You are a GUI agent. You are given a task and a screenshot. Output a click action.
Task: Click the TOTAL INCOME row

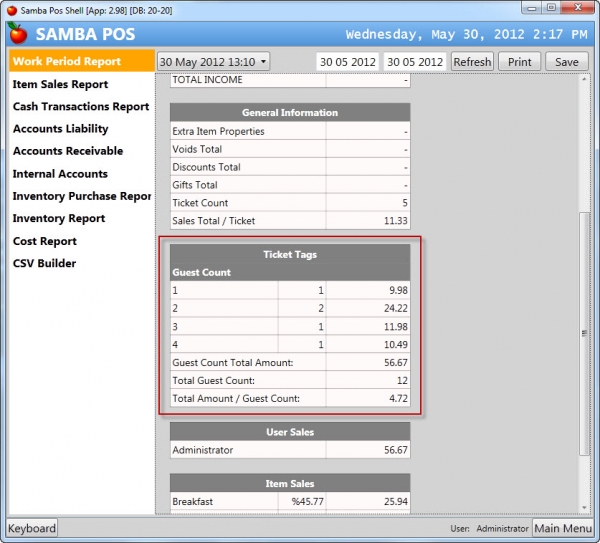click(x=290, y=80)
